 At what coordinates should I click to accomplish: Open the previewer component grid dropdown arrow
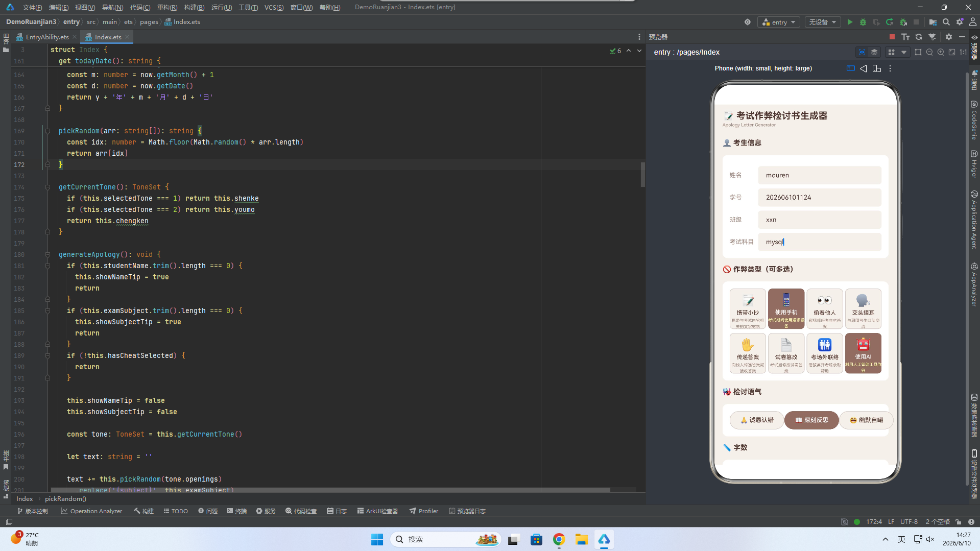(904, 52)
